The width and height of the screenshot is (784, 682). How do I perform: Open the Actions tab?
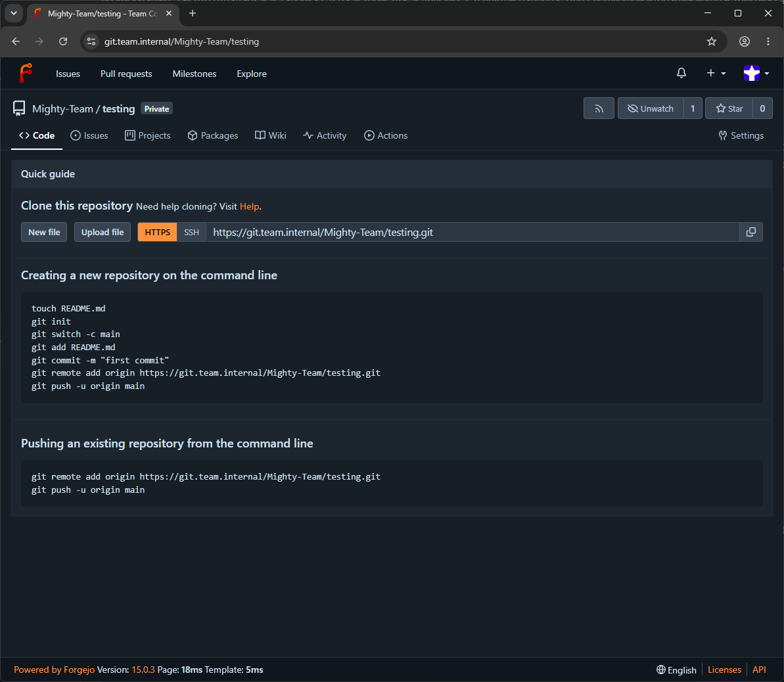click(386, 135)
